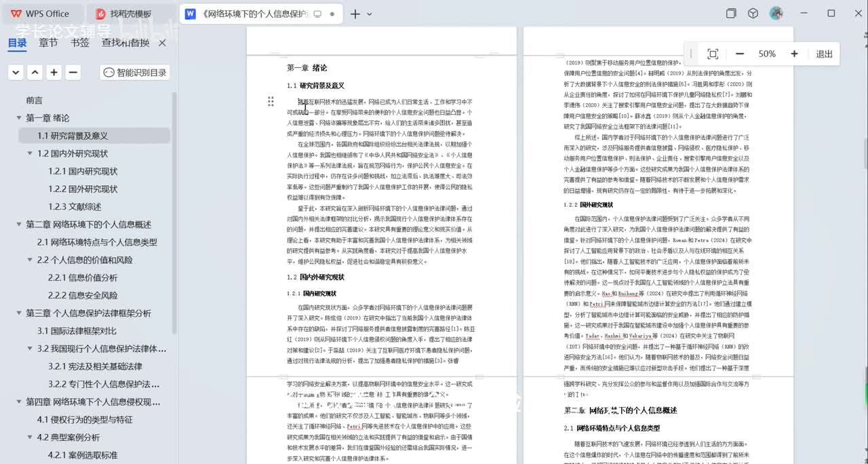This screenshot has width=868, height=464.
Task: Open the user avatar profile
Action: tap(776, 14)
